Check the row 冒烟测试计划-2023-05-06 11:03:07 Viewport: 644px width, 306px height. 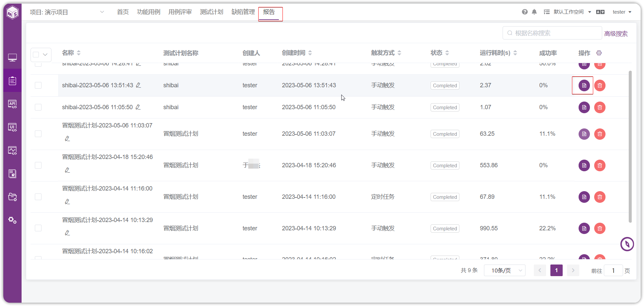click(x=38, y=134)
